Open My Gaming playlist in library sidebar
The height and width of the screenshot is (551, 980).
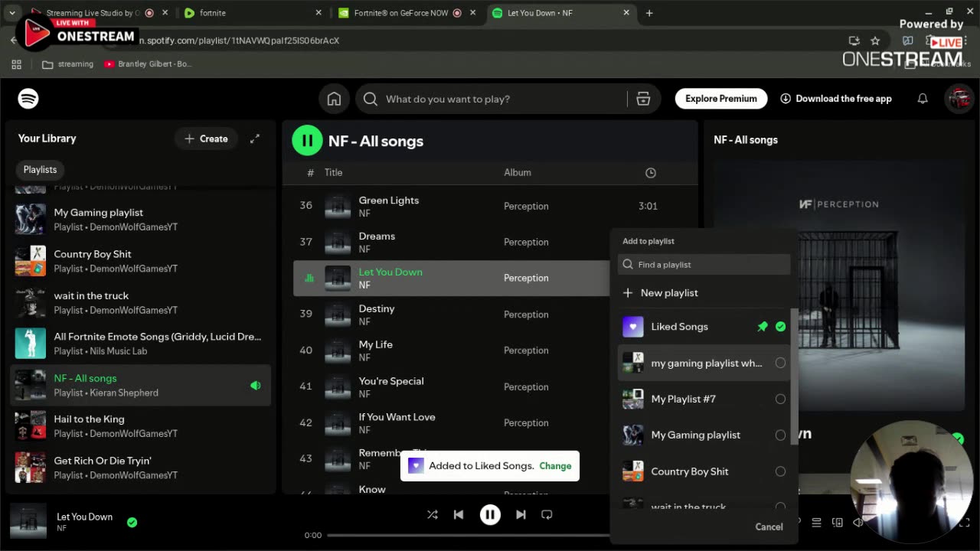[x=140, y=220]
